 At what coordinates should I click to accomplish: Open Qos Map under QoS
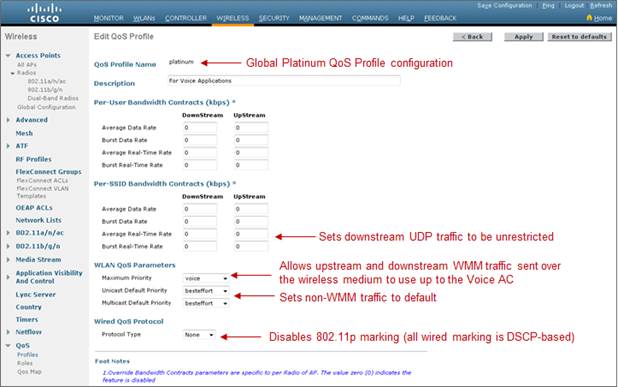click(29, 372)
